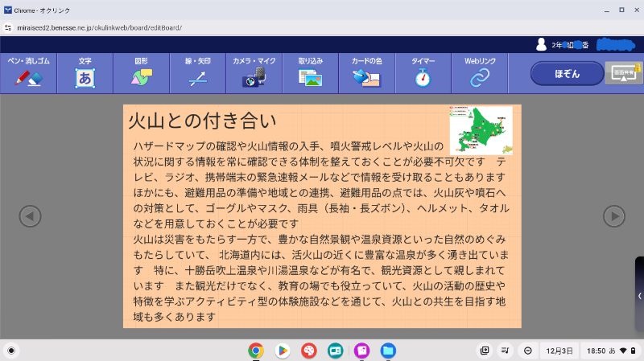Viewport: 644px width, 361px height.
Task: Select the Line/Arrow (線・矢印) tool
Action: [x=198, y=73]
